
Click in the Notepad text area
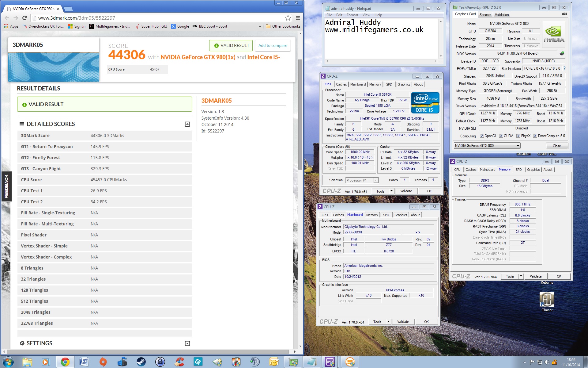click(x=381, y=38)
